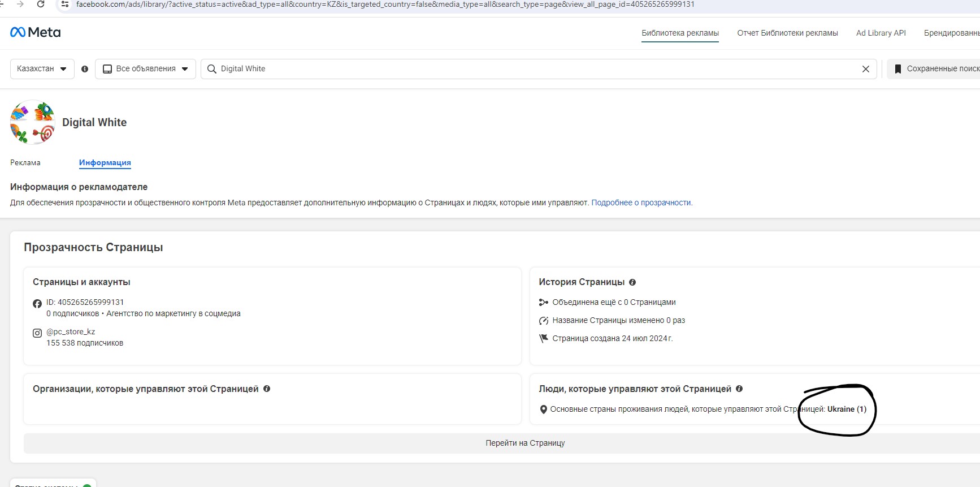Image resolution: width=980 pixels, height=487 pixels.
Task: Click info icon beside Организации, которые управляют
Action: click(x=267, y=389)
